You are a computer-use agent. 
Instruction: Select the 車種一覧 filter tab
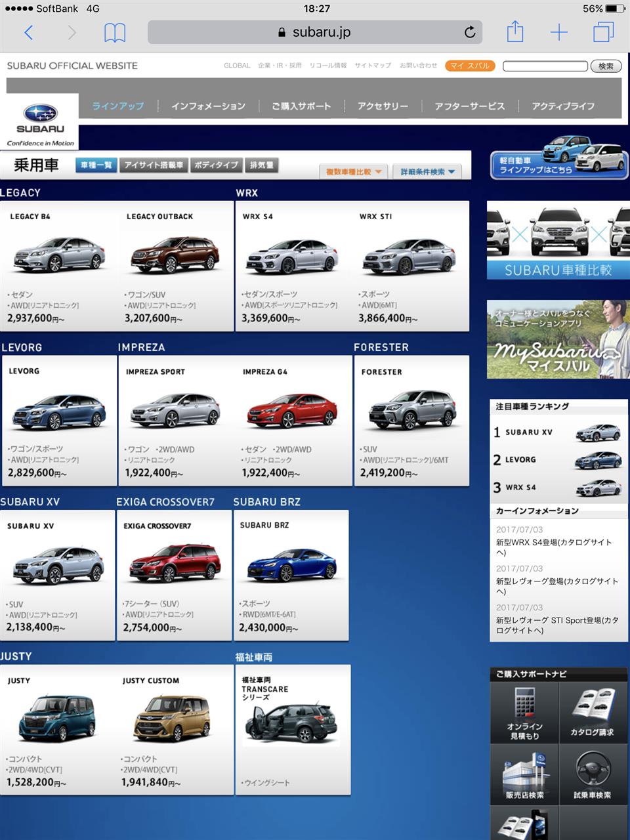pyautogui.click(x=96, y=165)
